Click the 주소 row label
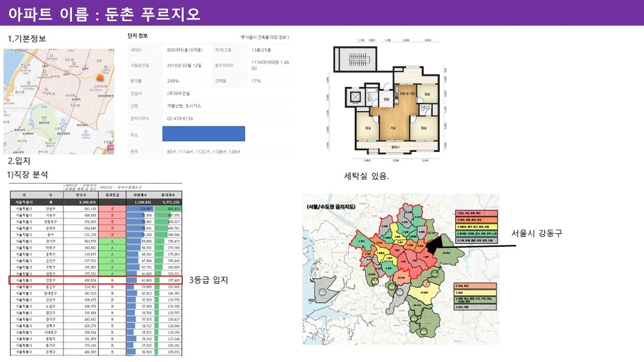Image resolution: width=644 pixels, height=362 pixels. point(134,134)
